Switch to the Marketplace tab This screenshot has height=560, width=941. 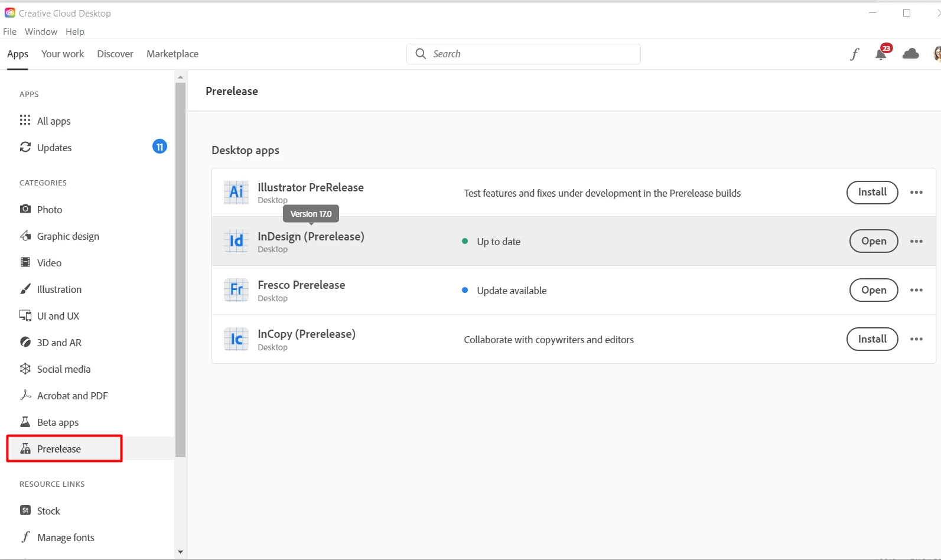pos(172,54)
